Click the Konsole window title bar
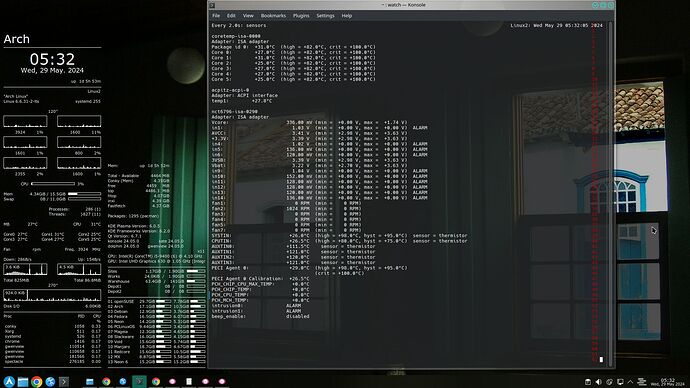 tap(404, 5)
